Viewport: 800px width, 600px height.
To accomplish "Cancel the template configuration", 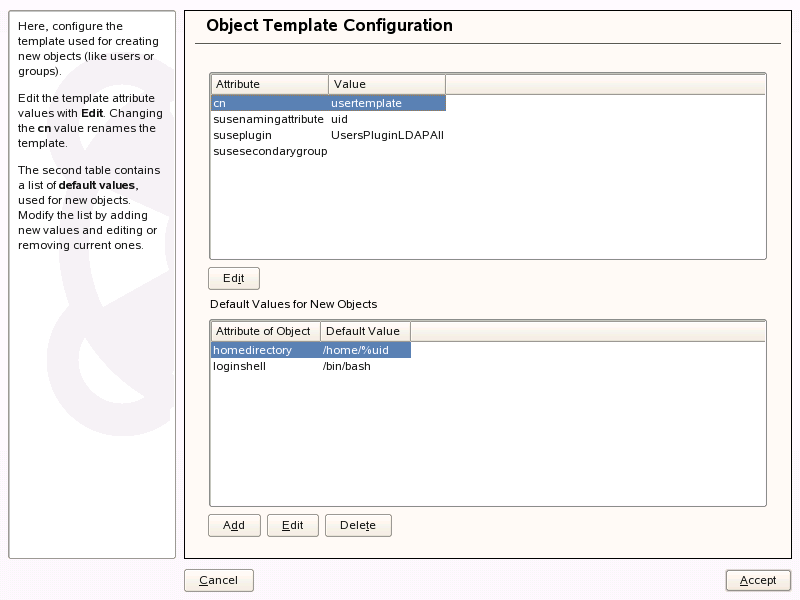I will click(x=218, y=580).
